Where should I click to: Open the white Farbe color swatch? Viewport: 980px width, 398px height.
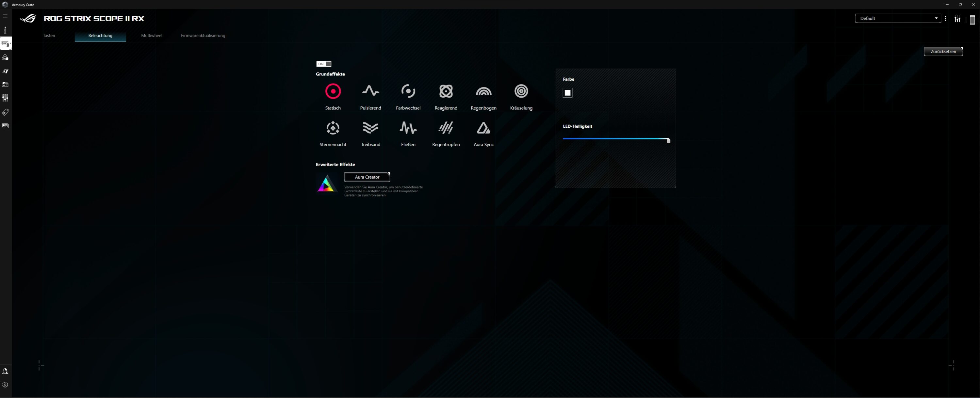[567, 93]
